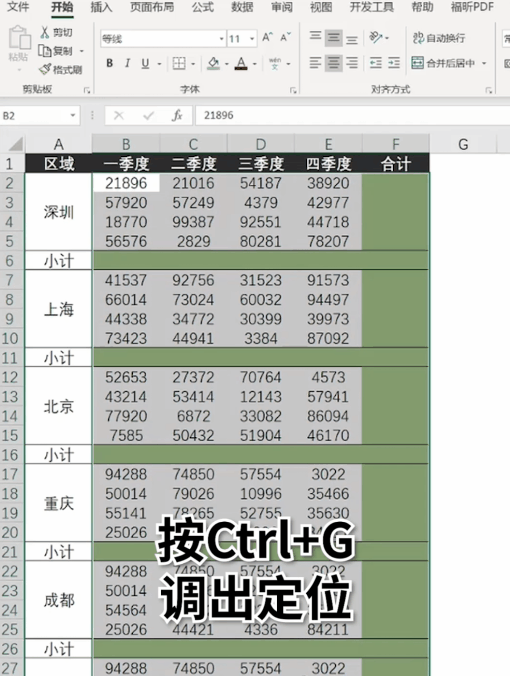
Task: Click the Borders icon
Action: (179, 63)
